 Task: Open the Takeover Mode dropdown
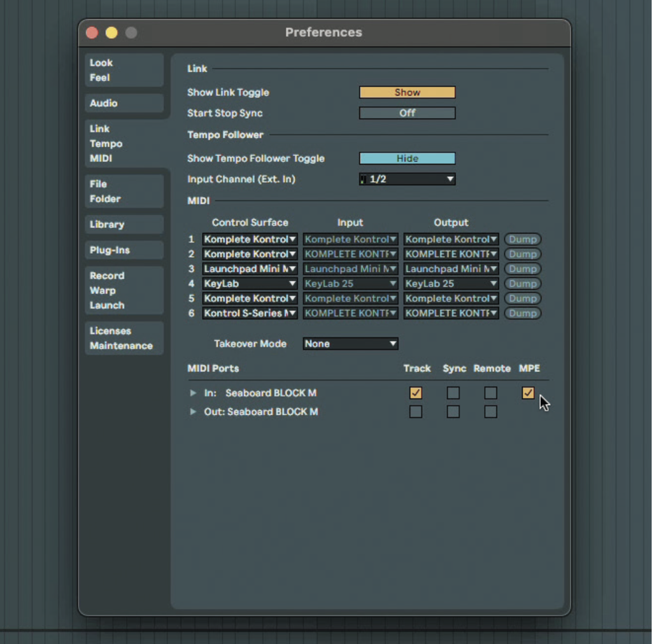350,344
